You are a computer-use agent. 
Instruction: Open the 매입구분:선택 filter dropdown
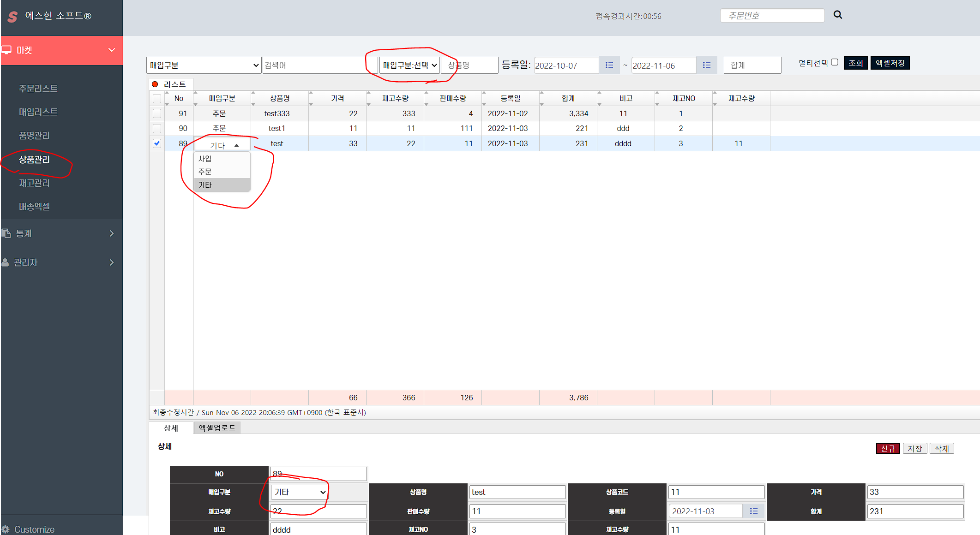tap(409, 65)
